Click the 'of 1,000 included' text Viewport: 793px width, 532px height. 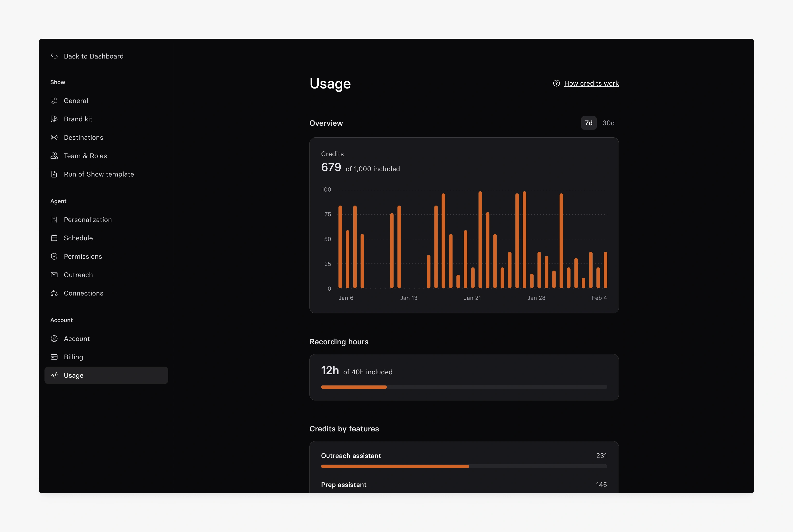373,169
